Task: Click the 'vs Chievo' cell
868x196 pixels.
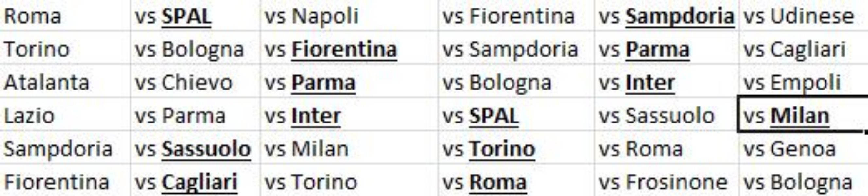Action: [x=184, y=83]
